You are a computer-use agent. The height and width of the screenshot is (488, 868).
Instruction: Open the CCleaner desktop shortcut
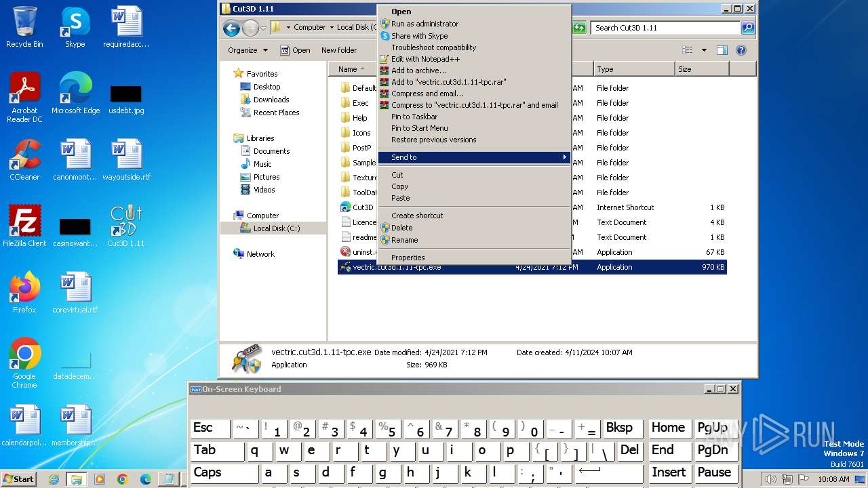click(24, 160)
